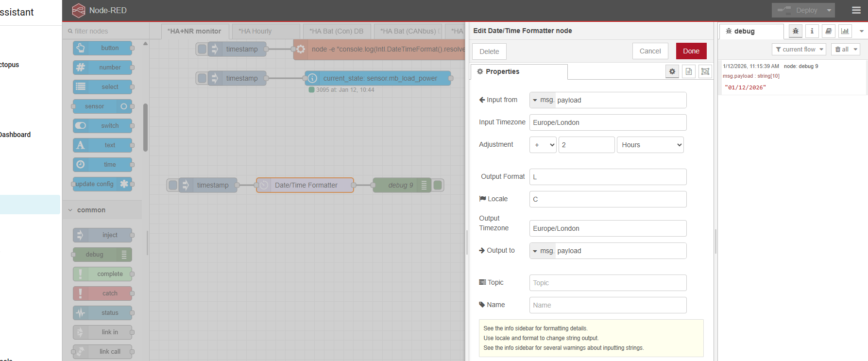Viewport: 868px width, 361px height.
Task: Click the Output Format input field
Action: [608, 177]
